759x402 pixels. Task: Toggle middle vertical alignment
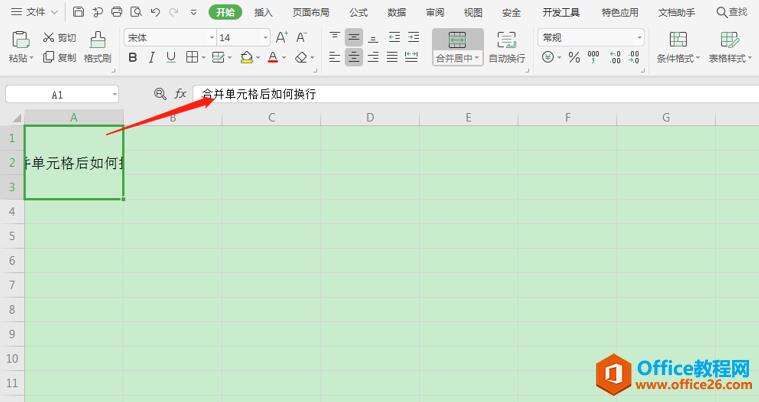pos(354,37)
